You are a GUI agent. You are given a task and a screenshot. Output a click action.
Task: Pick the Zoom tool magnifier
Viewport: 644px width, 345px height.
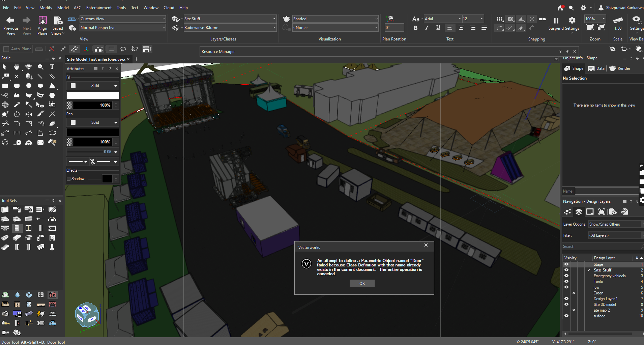(40, 67)
